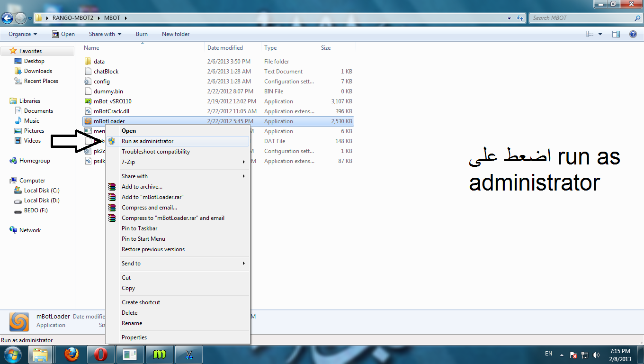Screen dimensions: 644x364
Task: Expand the Share with submenu in context menu
Action: 178,176
